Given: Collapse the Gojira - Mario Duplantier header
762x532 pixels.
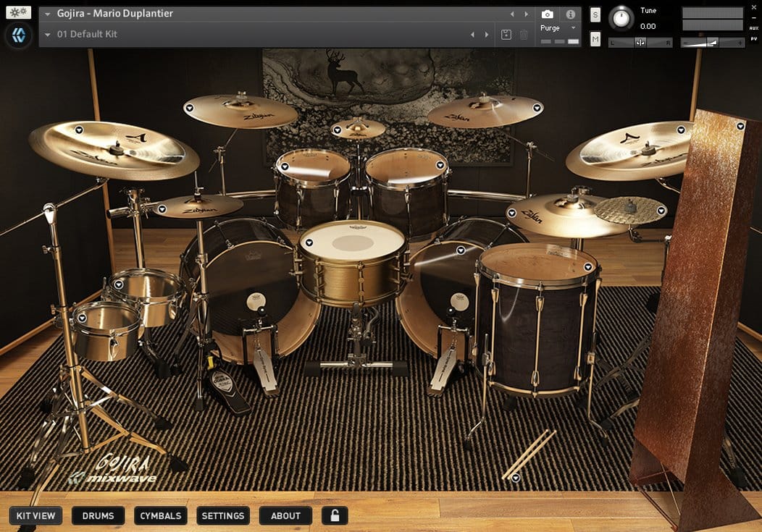Looking at the screenshot, I should 48,12.
